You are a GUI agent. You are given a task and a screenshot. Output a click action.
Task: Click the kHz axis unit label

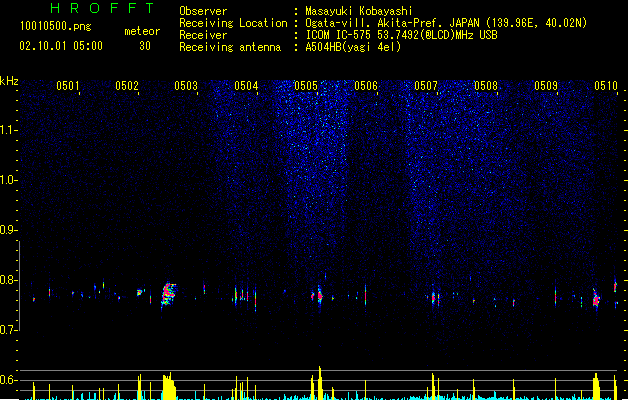click(9, 81)
